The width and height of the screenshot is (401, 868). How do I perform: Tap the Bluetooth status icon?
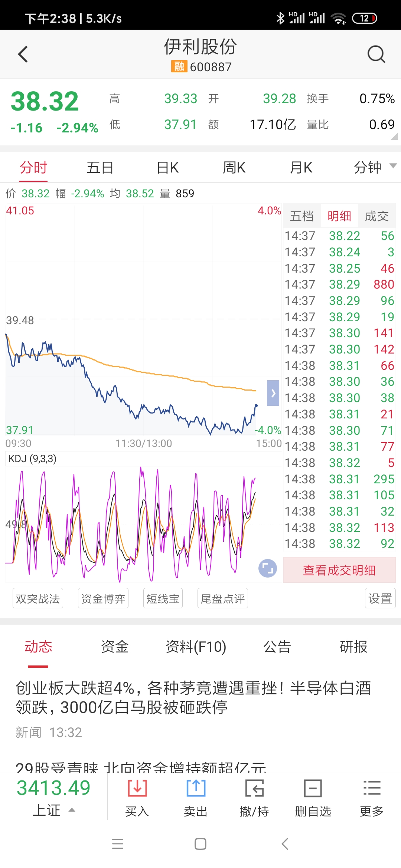pyautogui.click(x=280, y=18)
